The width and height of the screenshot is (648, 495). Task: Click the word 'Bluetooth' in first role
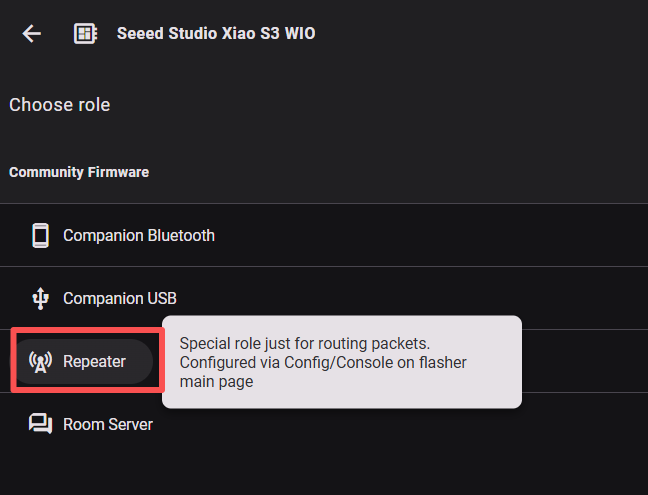181,236
